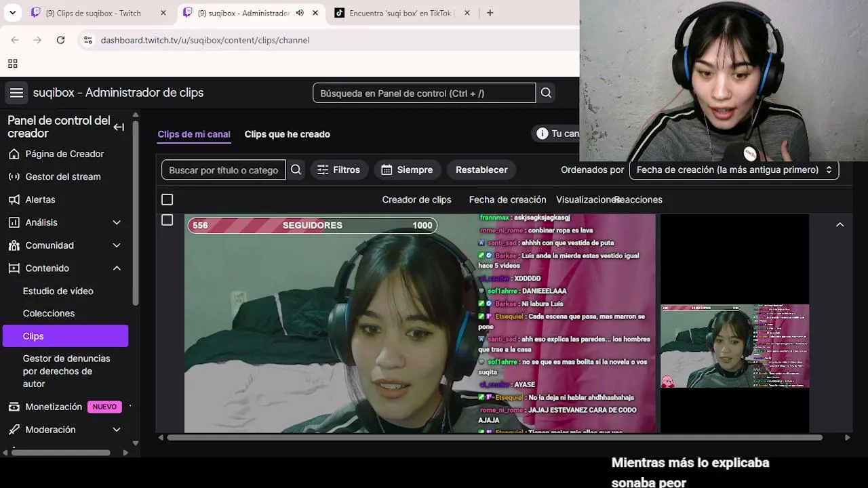Switch to 'Clips que he creado' tab
This screenshot has height=488, width=868.
pyautogui.click(x=288, y=134)
